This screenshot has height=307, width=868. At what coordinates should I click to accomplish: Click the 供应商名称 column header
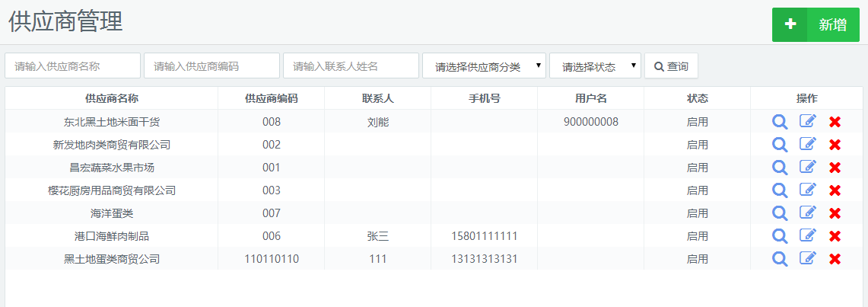click(x=112, y=98)
